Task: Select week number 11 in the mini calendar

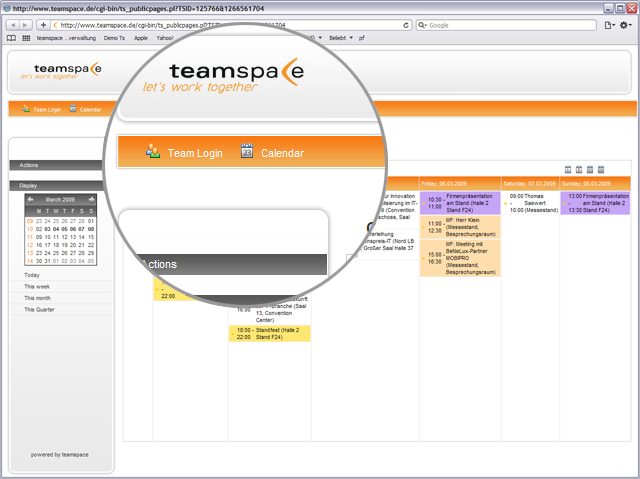Action: [30, 237]
